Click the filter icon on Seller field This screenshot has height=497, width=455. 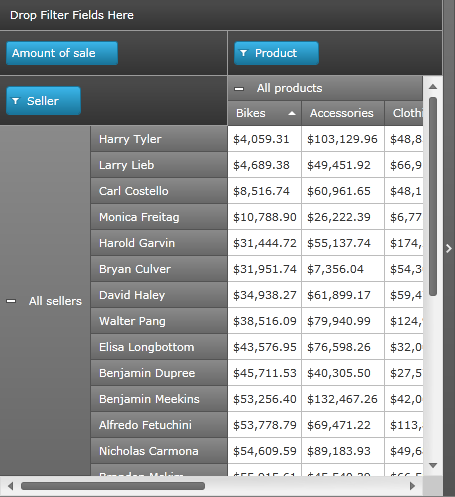(15, 101)
